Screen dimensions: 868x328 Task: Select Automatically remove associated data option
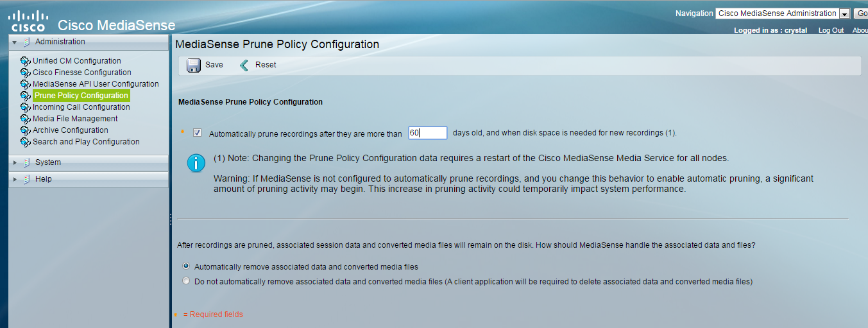[186, 266]
